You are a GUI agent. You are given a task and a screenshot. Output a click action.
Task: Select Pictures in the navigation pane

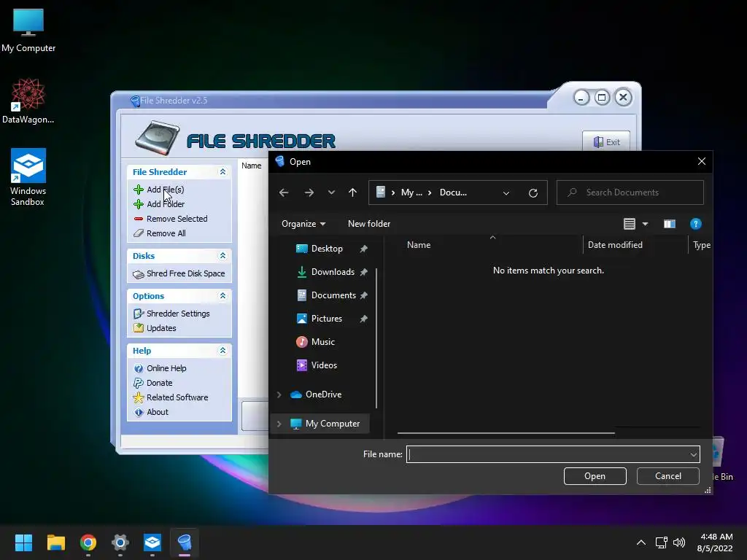pos(326,319)
